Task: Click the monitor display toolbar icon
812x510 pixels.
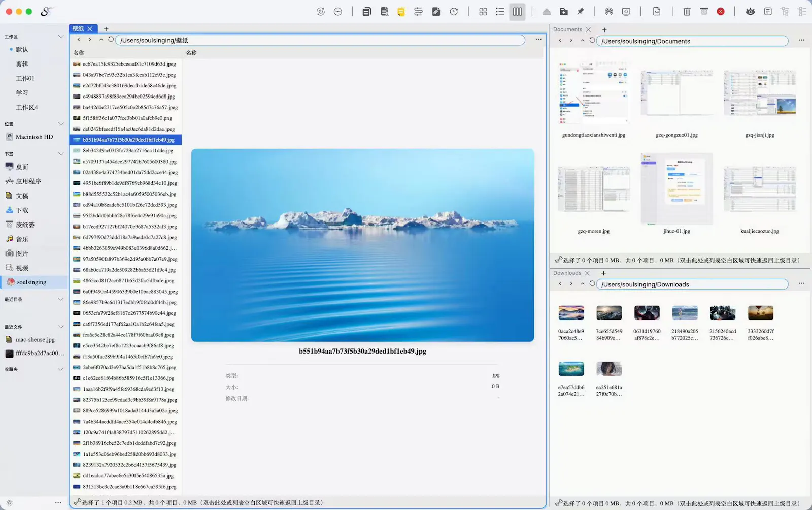Action: click(x=626, y=12)
